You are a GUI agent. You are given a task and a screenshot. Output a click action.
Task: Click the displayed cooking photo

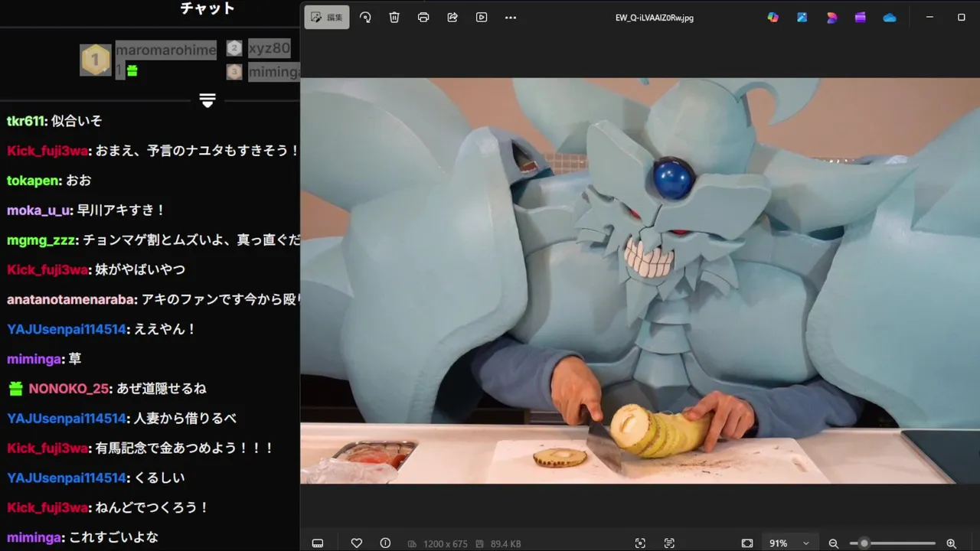pos(640,281)
